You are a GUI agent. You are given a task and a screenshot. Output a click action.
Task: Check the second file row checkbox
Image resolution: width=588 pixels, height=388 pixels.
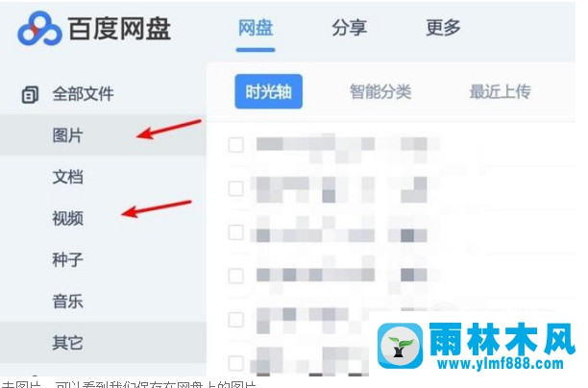click(236, 188)
